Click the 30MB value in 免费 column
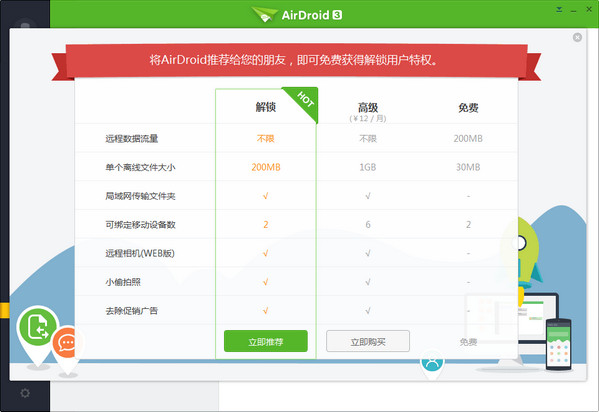The height and width of the screenshot is (412, 599). click(468, 167)
